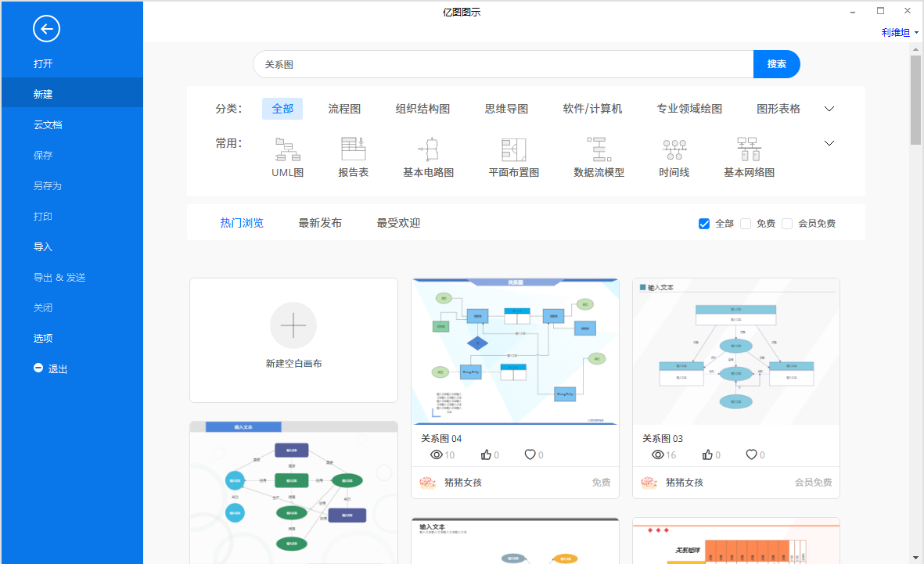Favorite 关系图 04 with heart icon
This screenshot has width=924, height=564.
coord(530,454)
